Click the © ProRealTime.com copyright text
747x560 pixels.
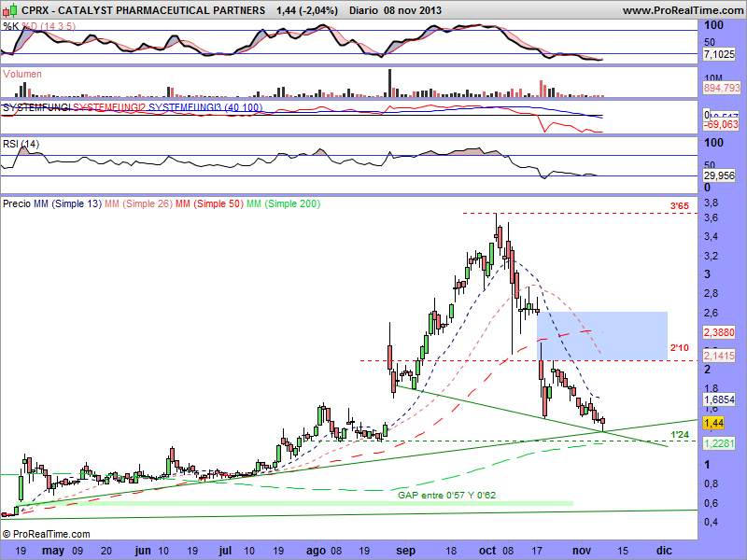coord(46,534)
